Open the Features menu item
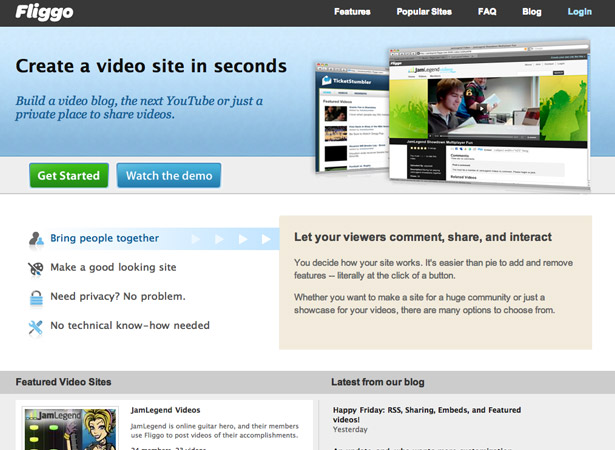This screenshot has width=615, height=450. pos(352,12)
